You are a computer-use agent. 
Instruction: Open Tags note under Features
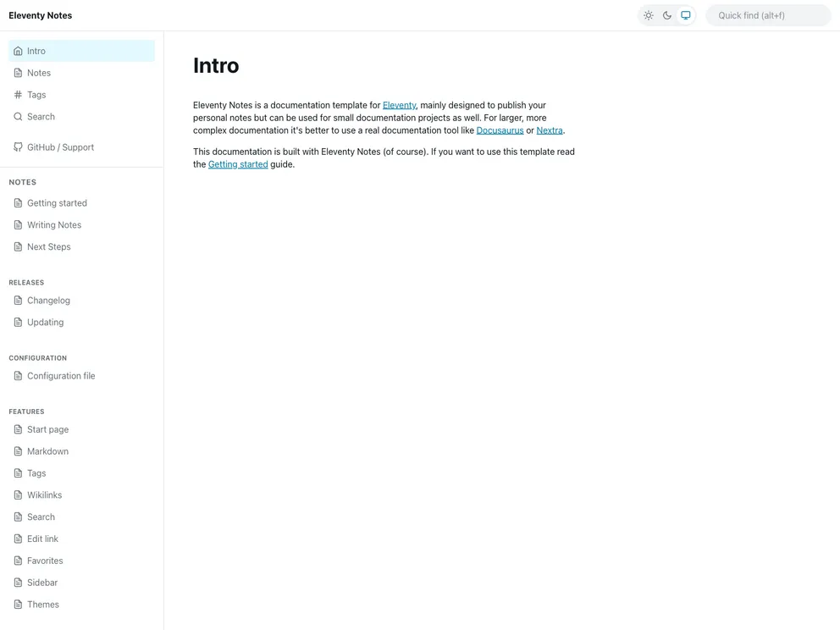[82, 473]
